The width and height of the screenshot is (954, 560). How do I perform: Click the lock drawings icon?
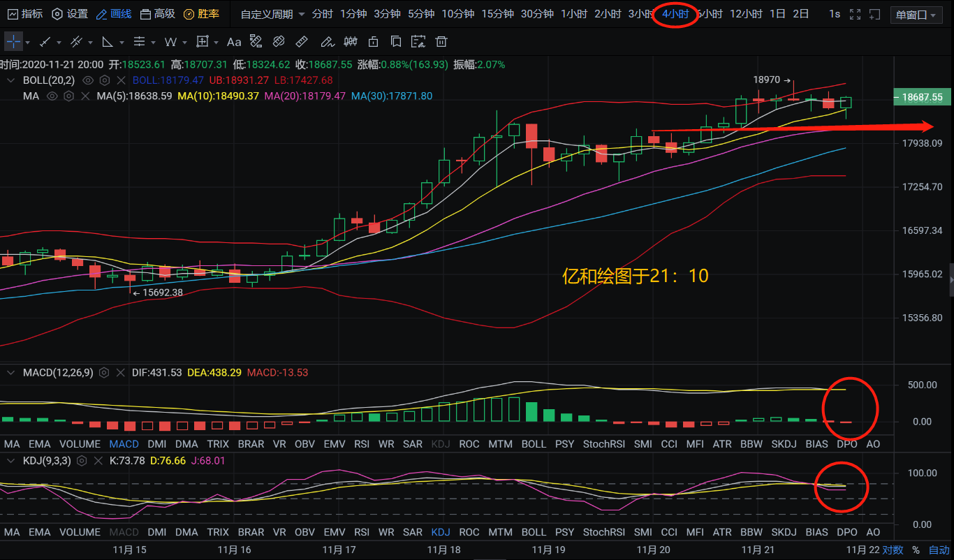tap(374, 42)
